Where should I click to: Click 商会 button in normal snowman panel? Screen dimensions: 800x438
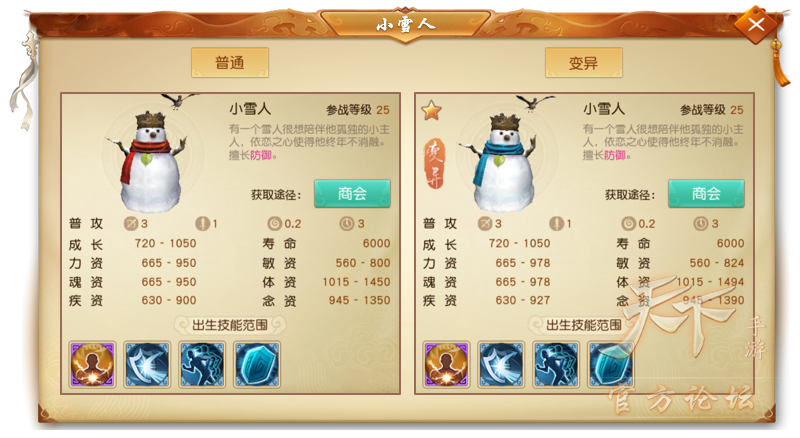[x=353, y=193]
